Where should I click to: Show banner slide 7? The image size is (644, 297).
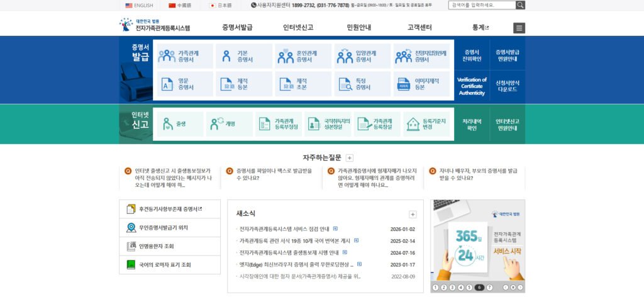point(489,288)
